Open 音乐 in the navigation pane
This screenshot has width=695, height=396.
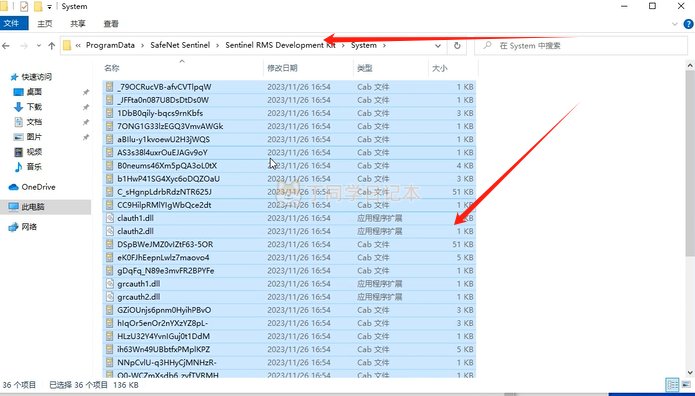point(34,167)
